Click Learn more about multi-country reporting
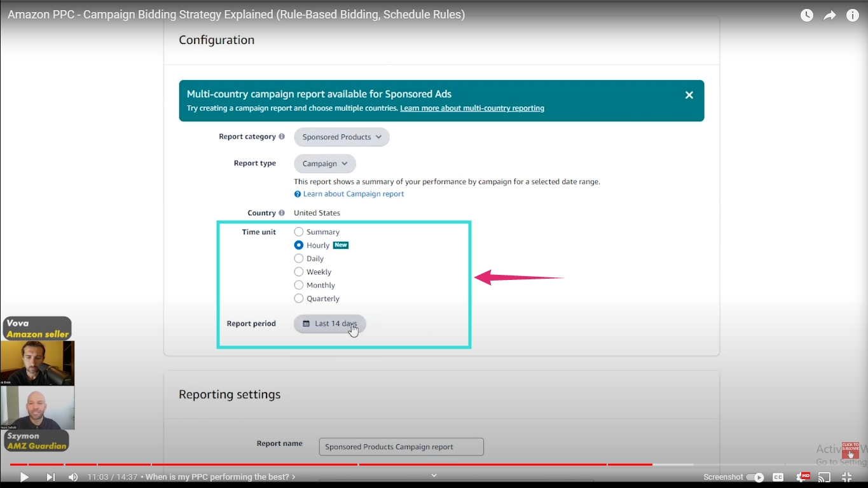 click(x=472, y=108)
